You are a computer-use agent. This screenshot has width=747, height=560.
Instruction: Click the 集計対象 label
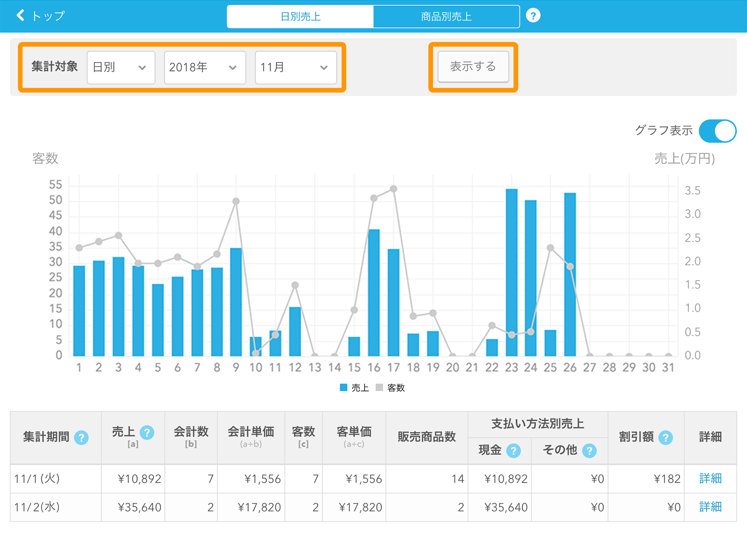[54, 66]
